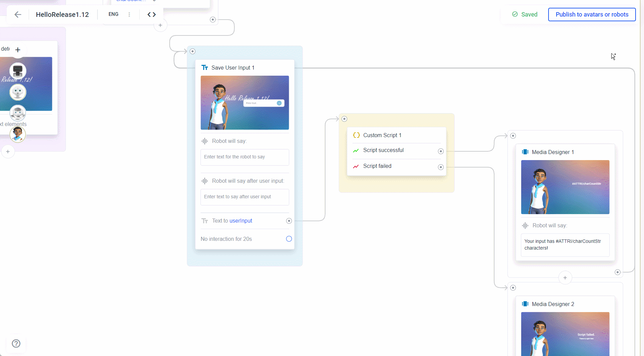Click the plus button below the left panel

click(x=8, y=152)
